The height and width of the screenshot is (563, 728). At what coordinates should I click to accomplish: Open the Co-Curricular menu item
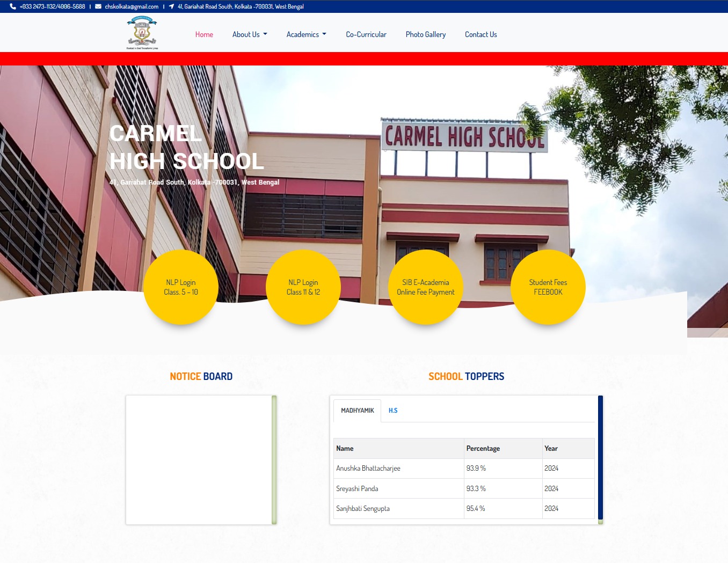(366, 34)
